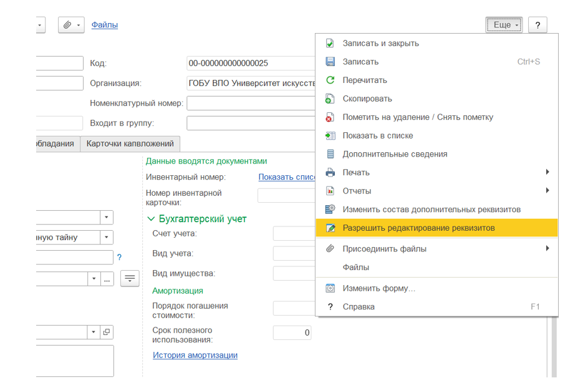Click the Входит в группу input field
Image resolution: width=588 pixels, height=383 pixels.
point(251,123)
